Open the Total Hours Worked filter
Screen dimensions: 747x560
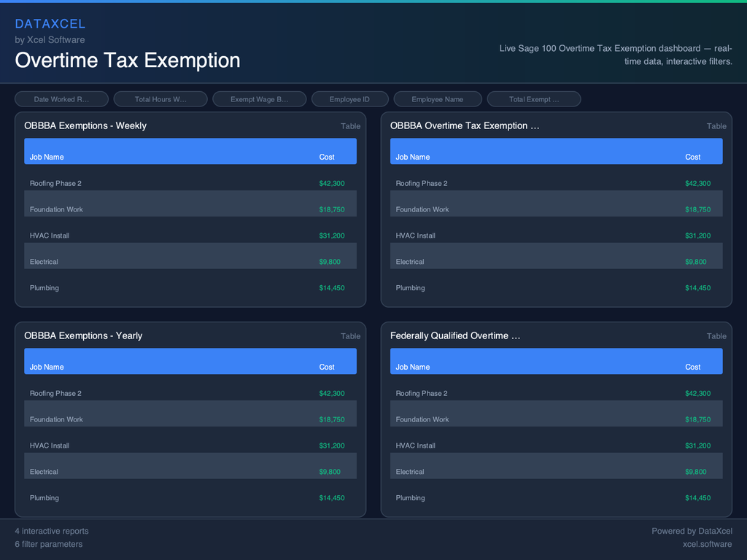[160, 98]
